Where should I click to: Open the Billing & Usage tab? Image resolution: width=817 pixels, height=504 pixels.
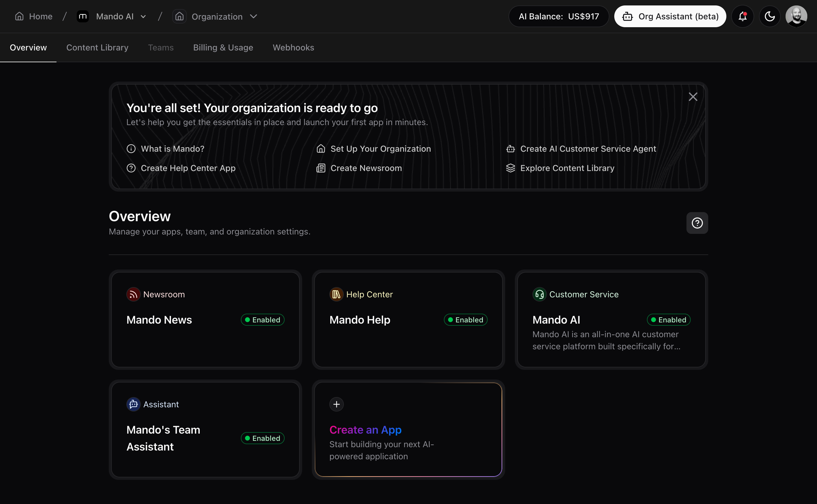click(223, 48)
